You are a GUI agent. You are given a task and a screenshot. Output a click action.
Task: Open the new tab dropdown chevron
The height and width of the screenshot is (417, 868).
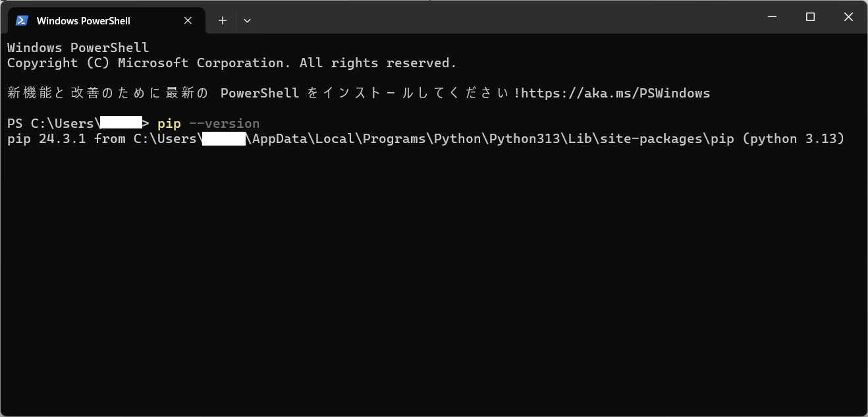[247, 20]
